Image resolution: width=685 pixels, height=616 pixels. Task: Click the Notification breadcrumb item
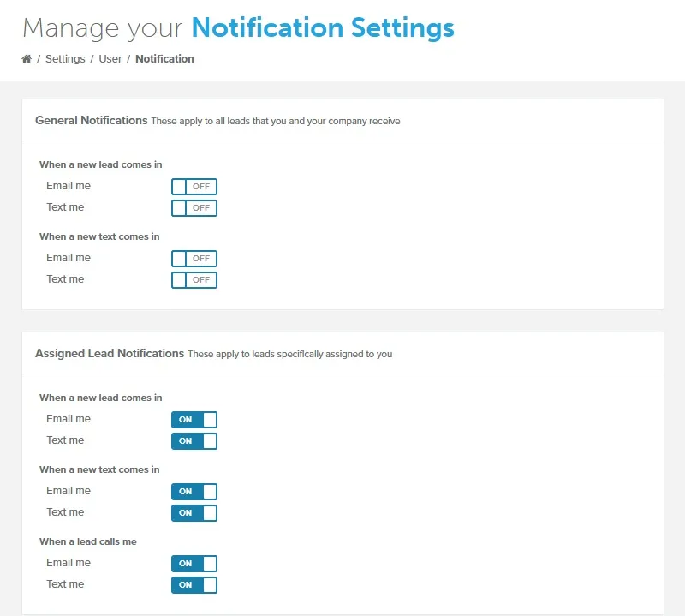pyautogui.click(x=164, y=59)
